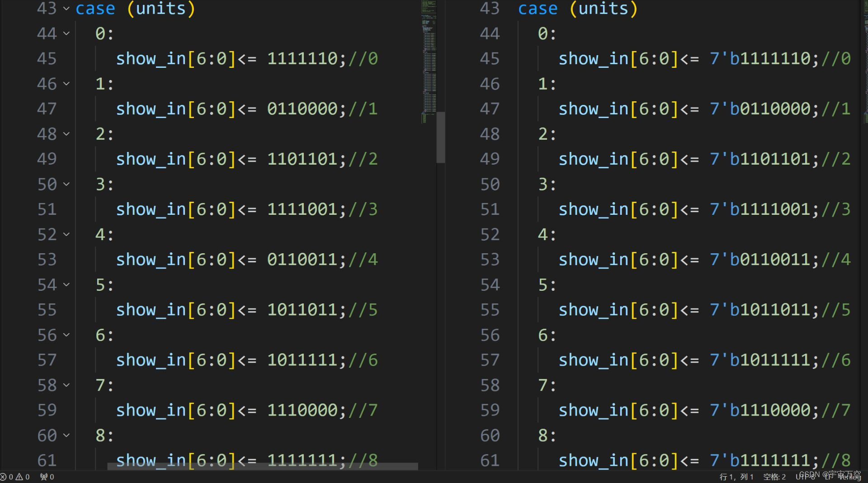Click 7'b1111110 on right editor line 45
Screen dimensions: 868x483
click(760, 58)
